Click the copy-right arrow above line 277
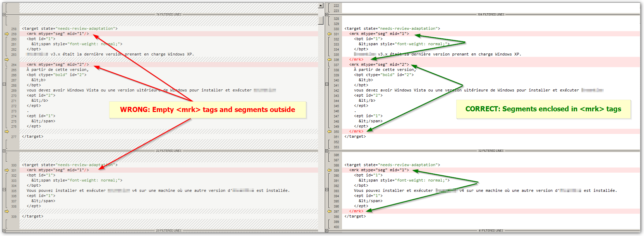 tap(6, 132)
